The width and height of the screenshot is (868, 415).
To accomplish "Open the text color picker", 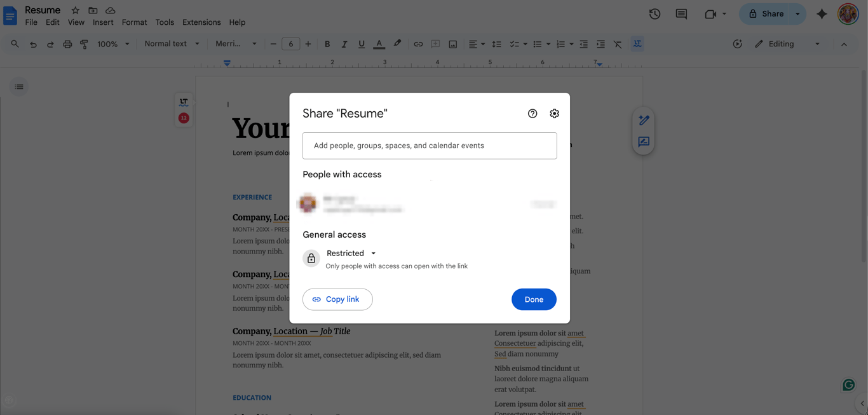I will (x=379, y=44).
